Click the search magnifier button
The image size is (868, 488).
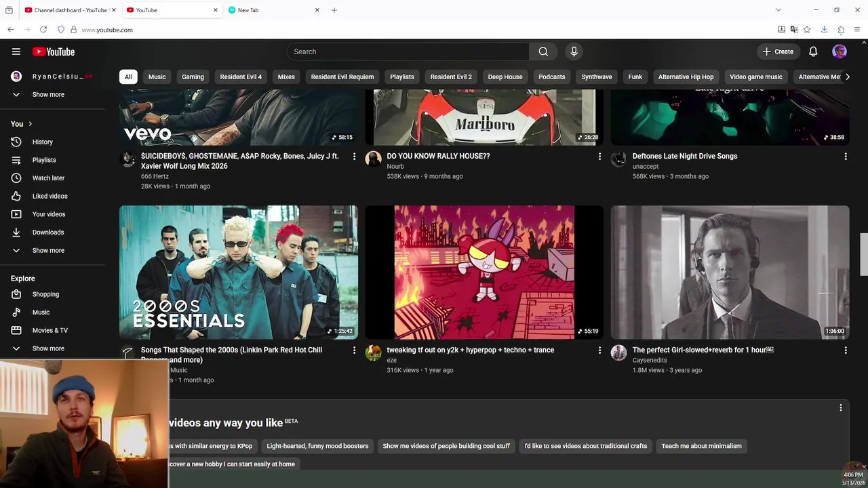pos(543,52)
